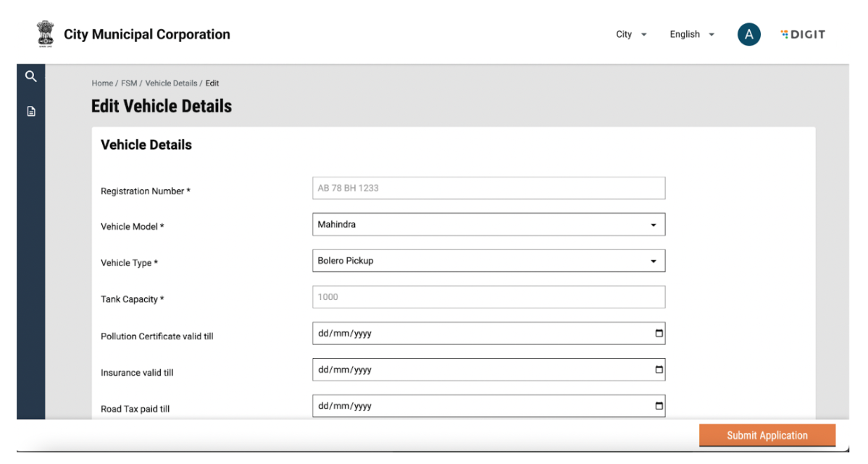Click the government emblem logo

45,34
